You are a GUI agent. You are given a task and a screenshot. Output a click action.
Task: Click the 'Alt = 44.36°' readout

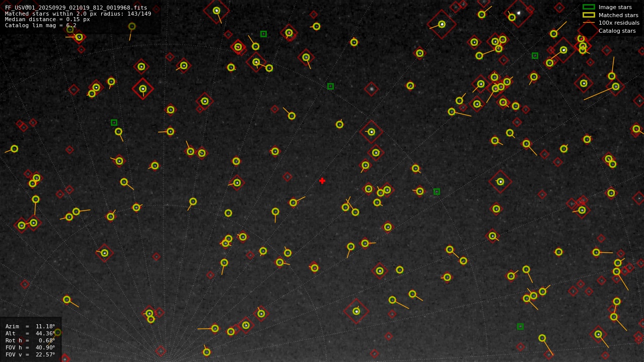[x=30, y=333]
